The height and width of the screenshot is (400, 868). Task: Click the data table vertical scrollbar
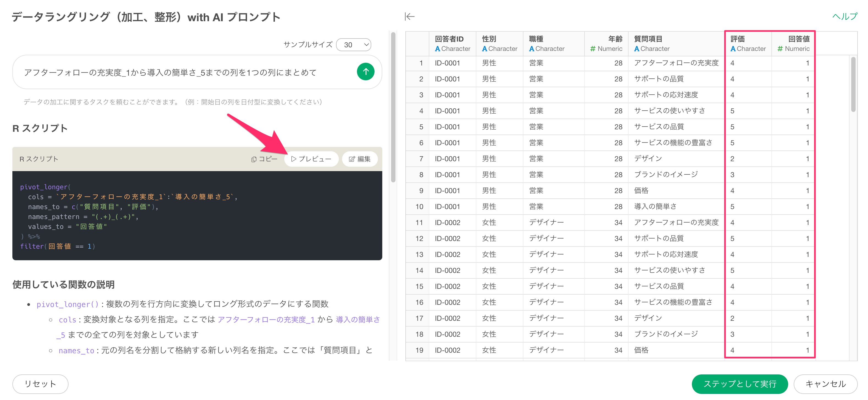(x=853, y=84)
